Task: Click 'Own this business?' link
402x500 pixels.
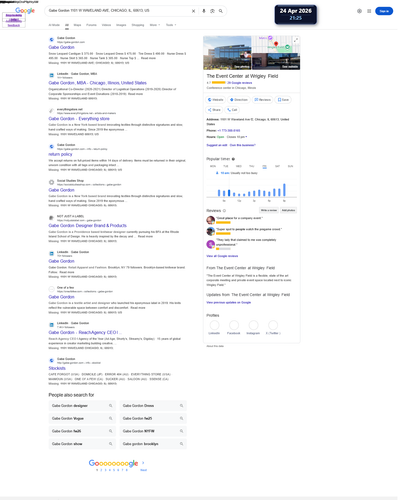Action: click(x=243, y=145)
